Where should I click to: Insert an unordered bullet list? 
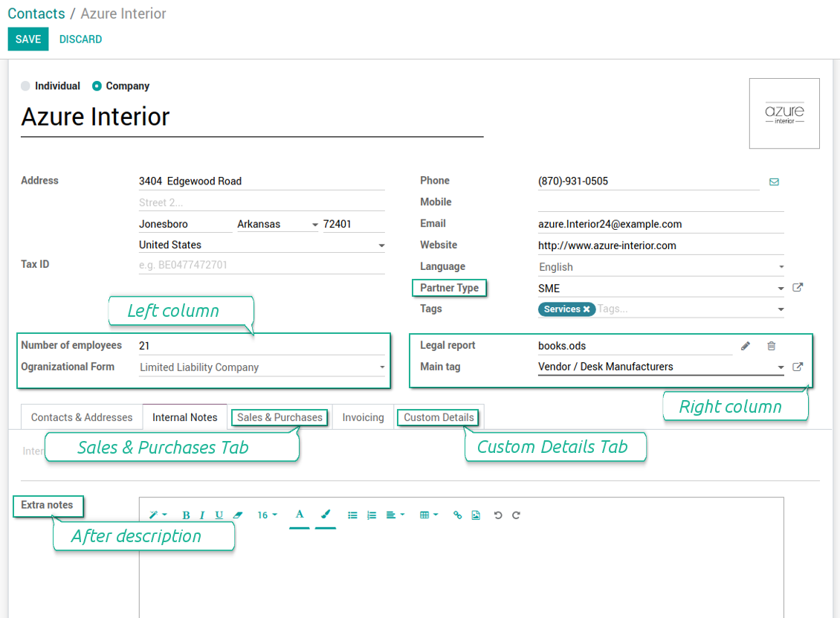[353, 515]
